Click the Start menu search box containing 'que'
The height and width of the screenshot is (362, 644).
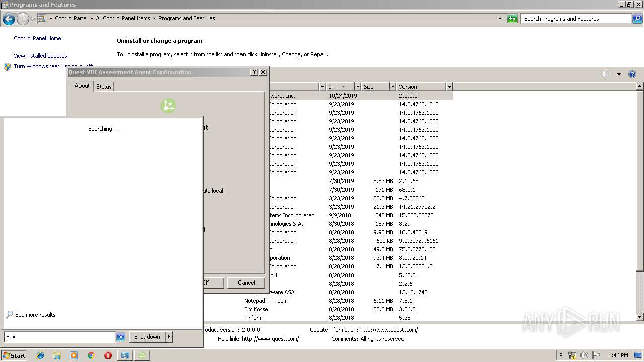[60, 337]
